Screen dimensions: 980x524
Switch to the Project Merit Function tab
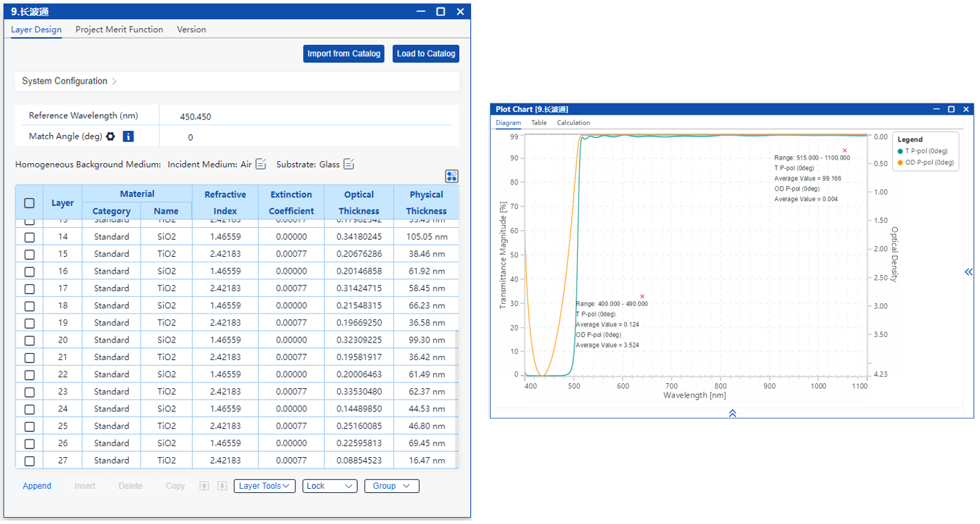point(119,30)
